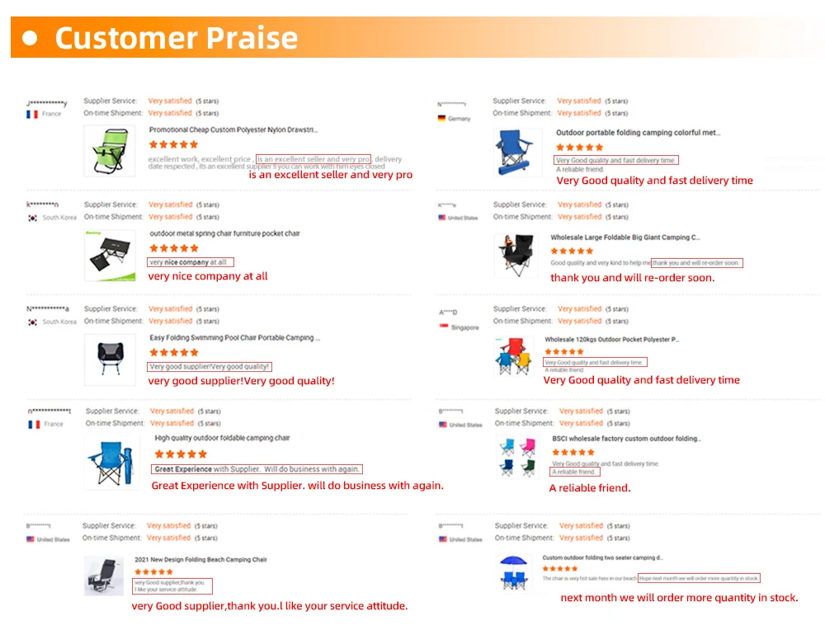Click five-star rating under Easy Folding Swimming Pool Chair
This screenshot has height=644, width=825.
click(x=174, y=352)
